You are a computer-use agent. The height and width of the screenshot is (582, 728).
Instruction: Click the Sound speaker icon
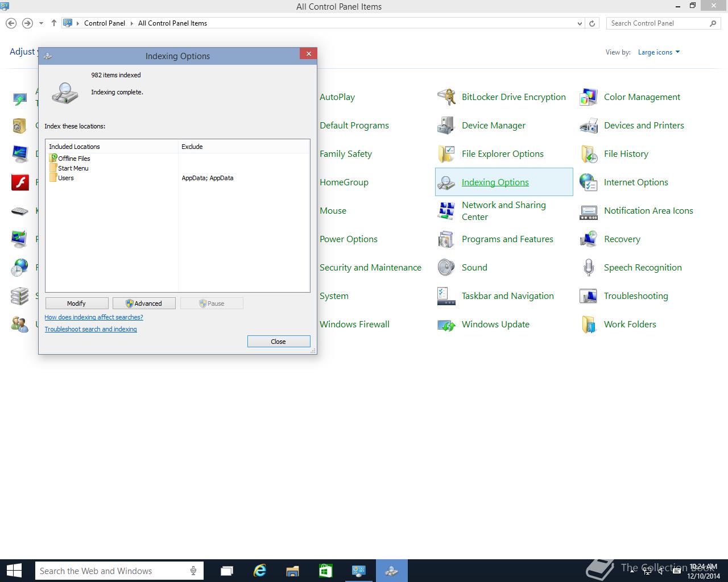446,268
